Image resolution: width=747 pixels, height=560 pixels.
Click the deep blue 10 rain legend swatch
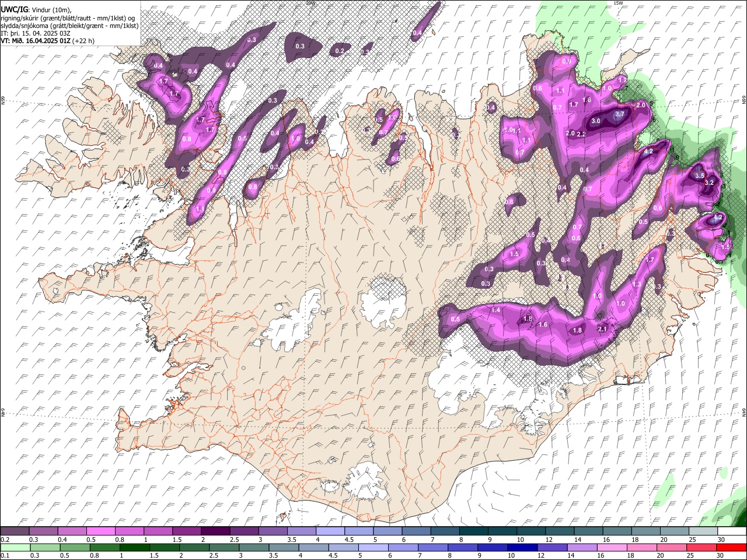click(x=522, y=548)
